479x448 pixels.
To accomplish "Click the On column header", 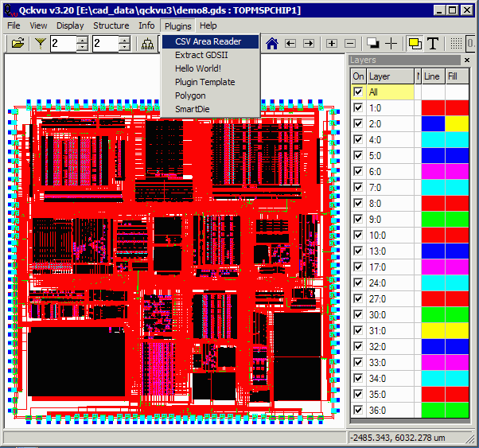I will click(x=358, y=76).
